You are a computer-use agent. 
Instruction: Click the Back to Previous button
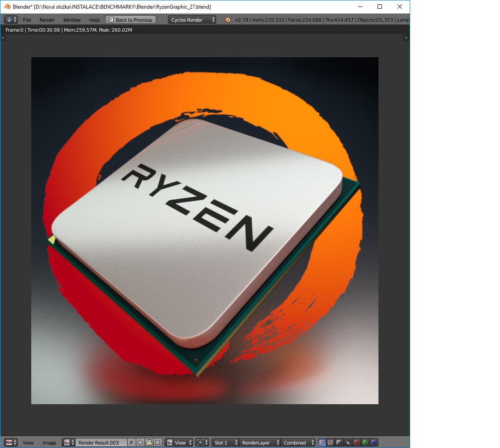[131, 20]
